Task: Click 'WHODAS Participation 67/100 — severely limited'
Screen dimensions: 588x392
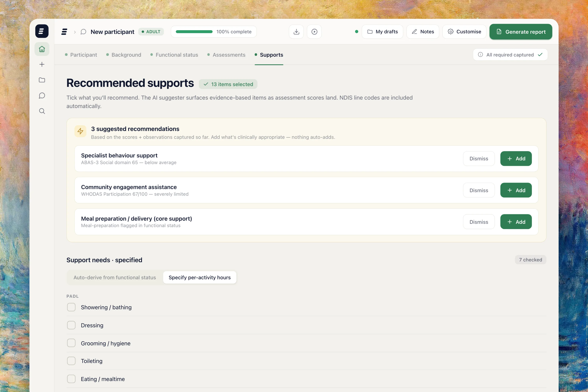Action: tap(135, 194)
